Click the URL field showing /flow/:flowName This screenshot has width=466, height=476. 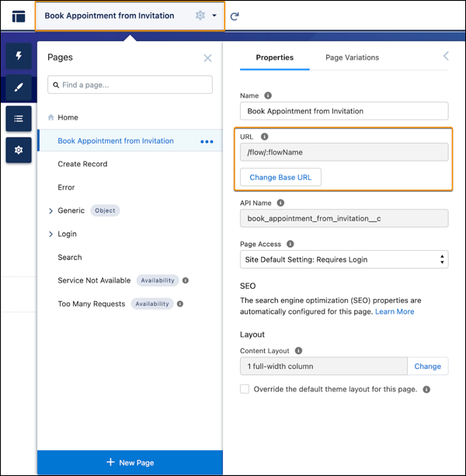pos(344,152)
